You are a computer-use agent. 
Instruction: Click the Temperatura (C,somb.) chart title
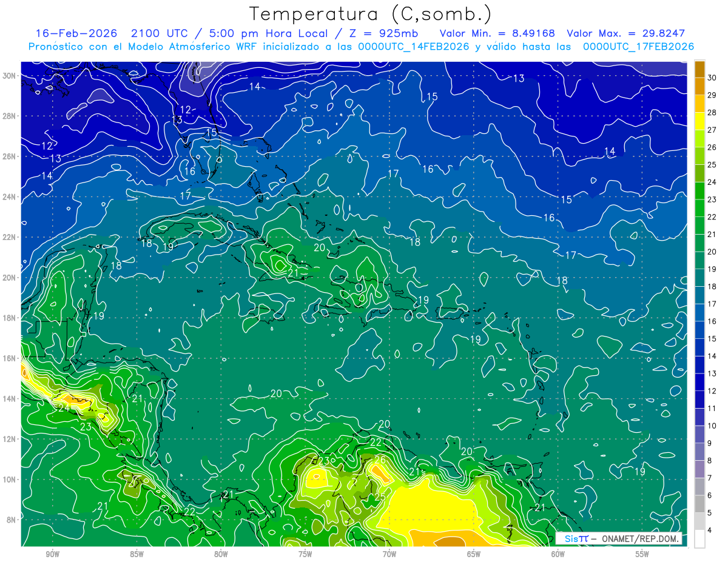point(370,14)
